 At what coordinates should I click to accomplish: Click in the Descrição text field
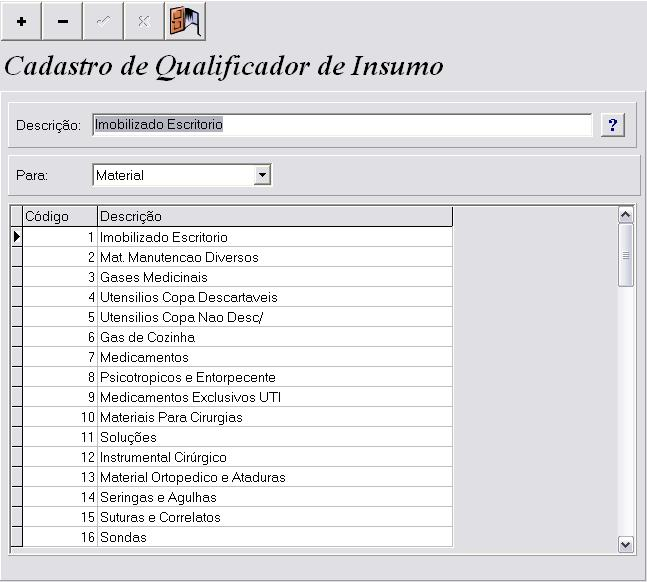pyautogui.click(x=342, y=125)
